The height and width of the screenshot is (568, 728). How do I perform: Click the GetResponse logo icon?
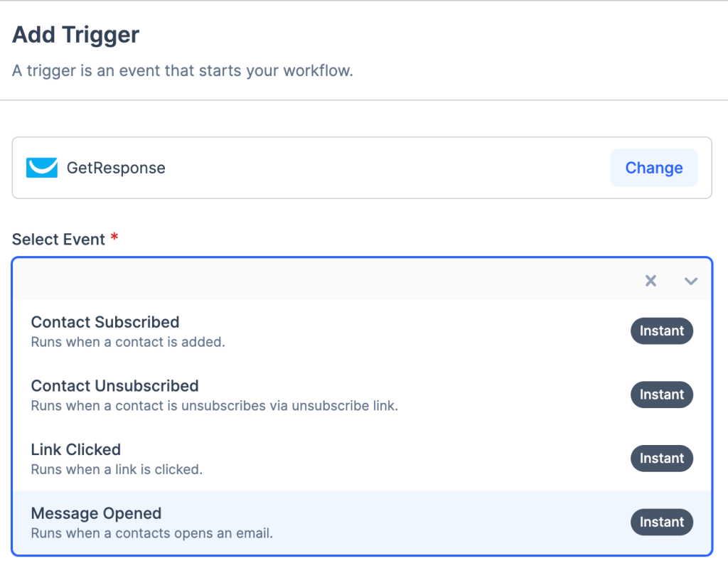coord(42,168)
